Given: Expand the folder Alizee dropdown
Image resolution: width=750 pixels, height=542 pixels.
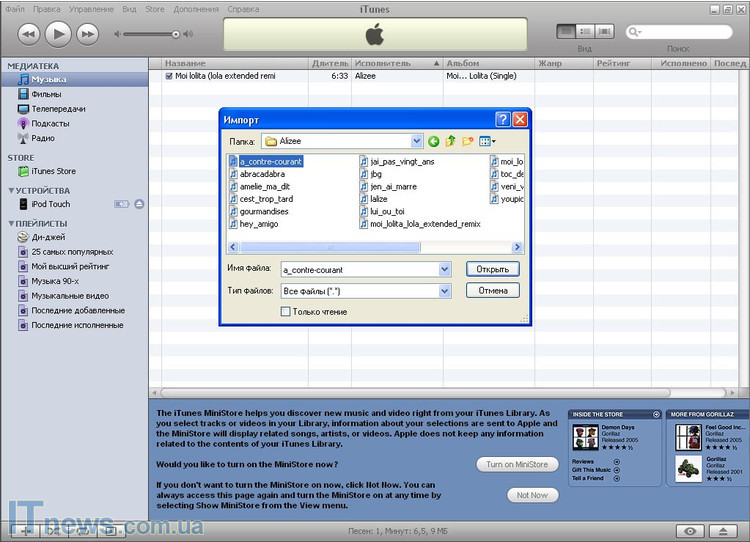Looking at the screenshot, I should point(416,142).
